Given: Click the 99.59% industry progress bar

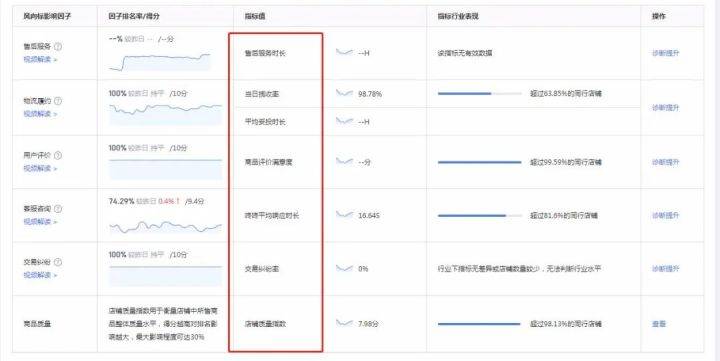Looking at the screenshot, I should tap(480, 162).
